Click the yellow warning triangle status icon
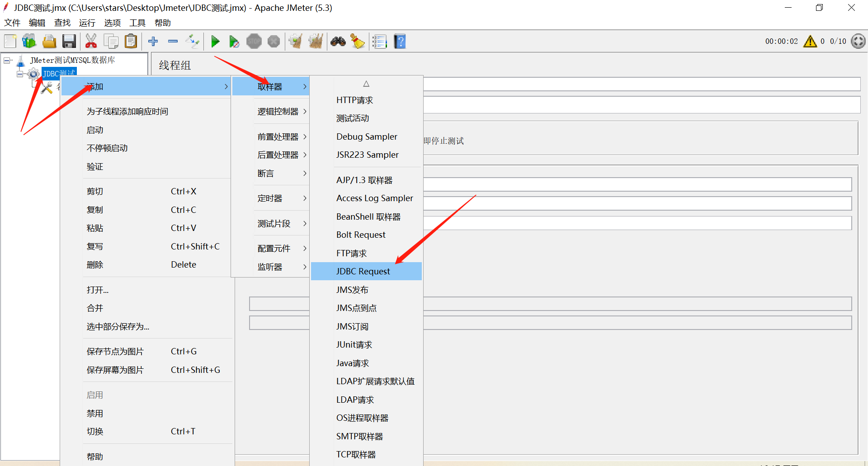Screen dimensions: 868x466 (810, 41)
